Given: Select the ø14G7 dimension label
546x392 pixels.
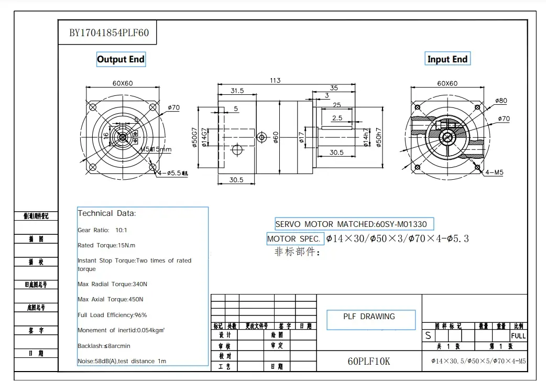Looking at the screenshot, I should [x=204, y=137].
